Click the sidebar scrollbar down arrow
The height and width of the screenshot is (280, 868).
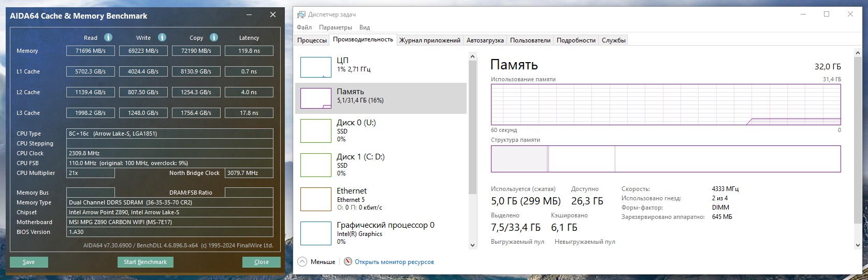click(472, 245)
